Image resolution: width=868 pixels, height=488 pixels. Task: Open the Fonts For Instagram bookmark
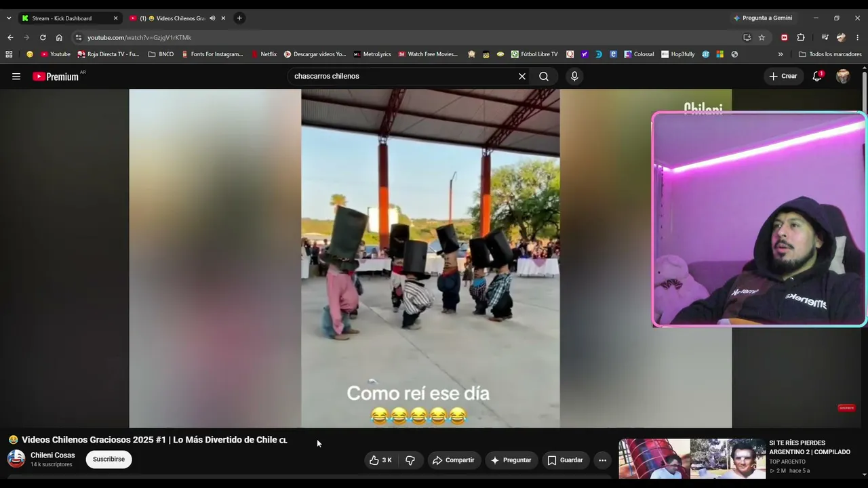click(x=212, y=54)
